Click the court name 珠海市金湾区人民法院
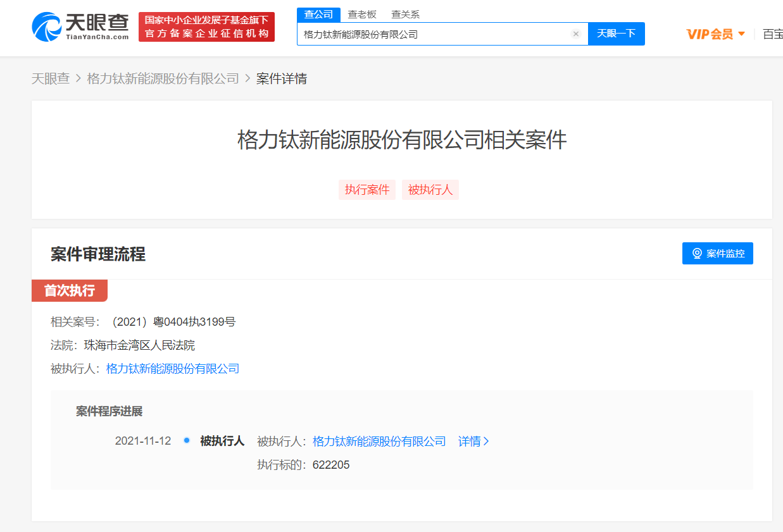Viewport: 783px width, 532px height. point(139,345)
